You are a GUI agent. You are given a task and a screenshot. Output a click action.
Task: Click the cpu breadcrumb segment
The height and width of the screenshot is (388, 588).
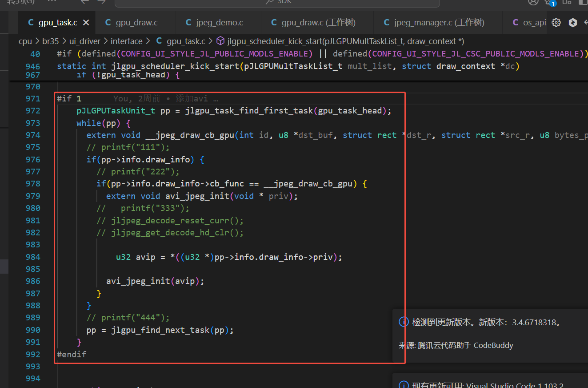(25, 41)
